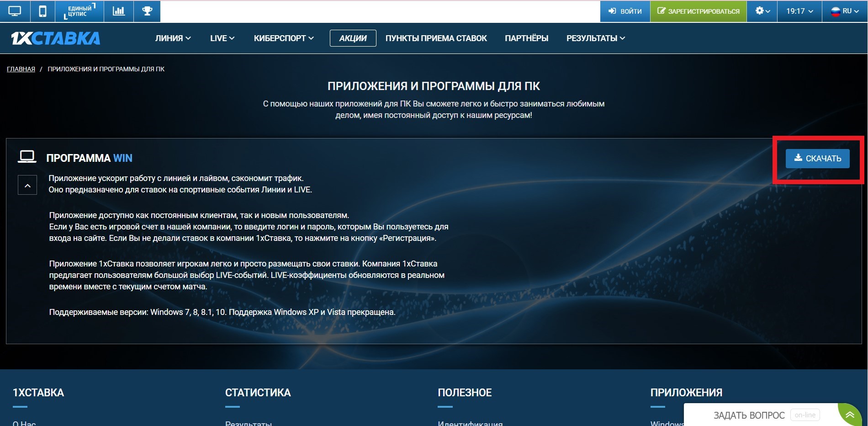Open ПУНКТЫ ПРИЕМА СТАВОК page
This screenshot has height=426, width=868.
(436, 38)
